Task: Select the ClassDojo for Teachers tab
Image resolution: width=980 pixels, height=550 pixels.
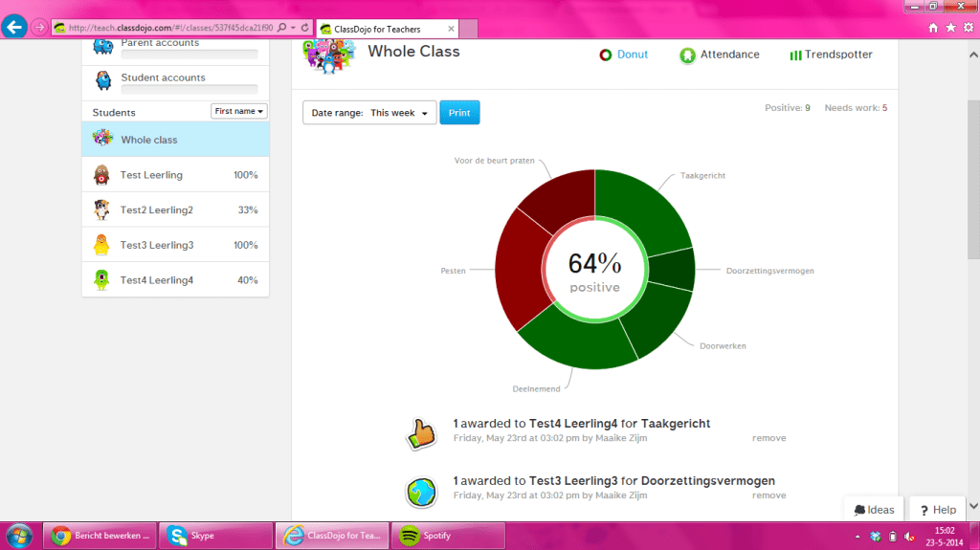Action: pos(388,29)
